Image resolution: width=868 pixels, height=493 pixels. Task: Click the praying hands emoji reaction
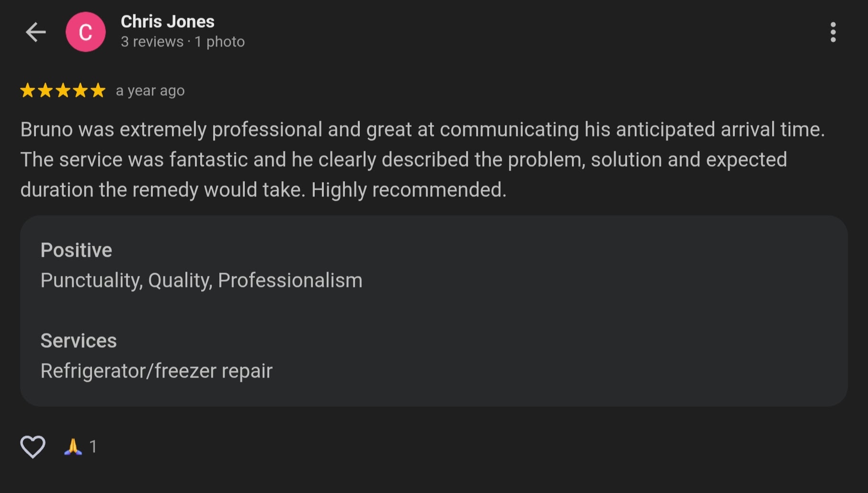73,447
